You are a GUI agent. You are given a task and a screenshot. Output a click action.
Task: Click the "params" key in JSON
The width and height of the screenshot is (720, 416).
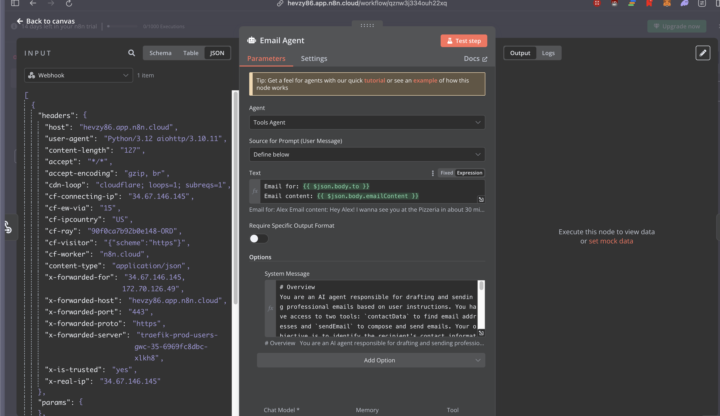pyautogui.click(x=56, y=402)
